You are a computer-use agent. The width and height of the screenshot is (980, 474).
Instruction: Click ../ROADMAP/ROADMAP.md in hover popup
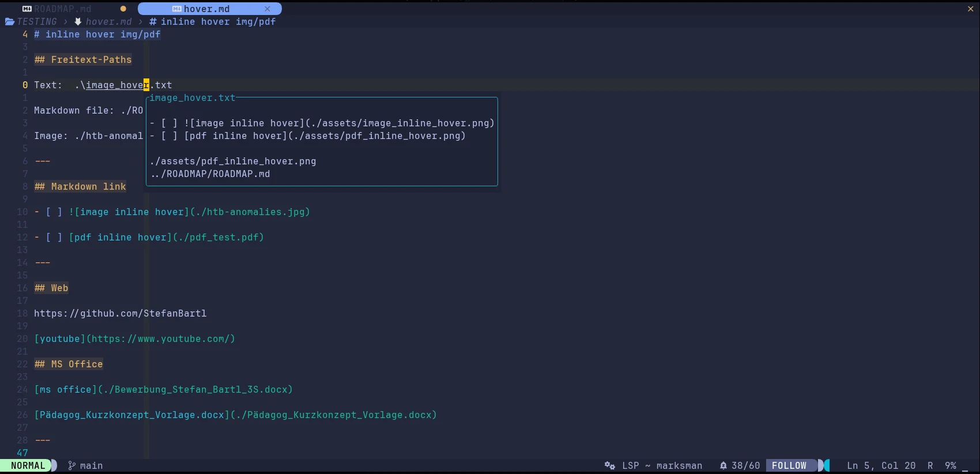tap(210, 174)
